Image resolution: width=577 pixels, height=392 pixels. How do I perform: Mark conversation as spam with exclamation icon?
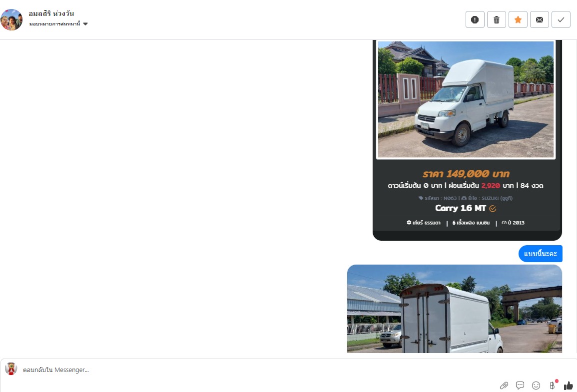475,19
